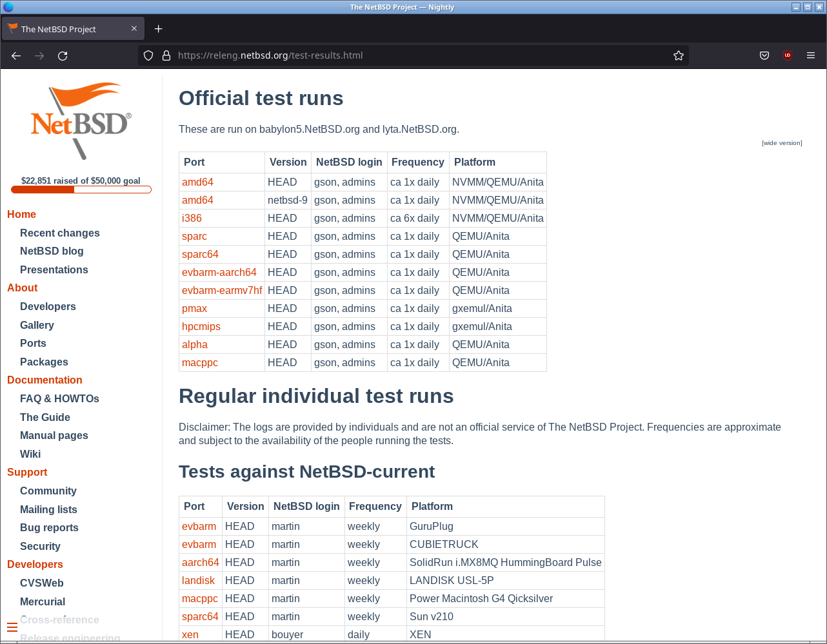Open i386 test results link

pyautogui.click(x=192, y=219)
